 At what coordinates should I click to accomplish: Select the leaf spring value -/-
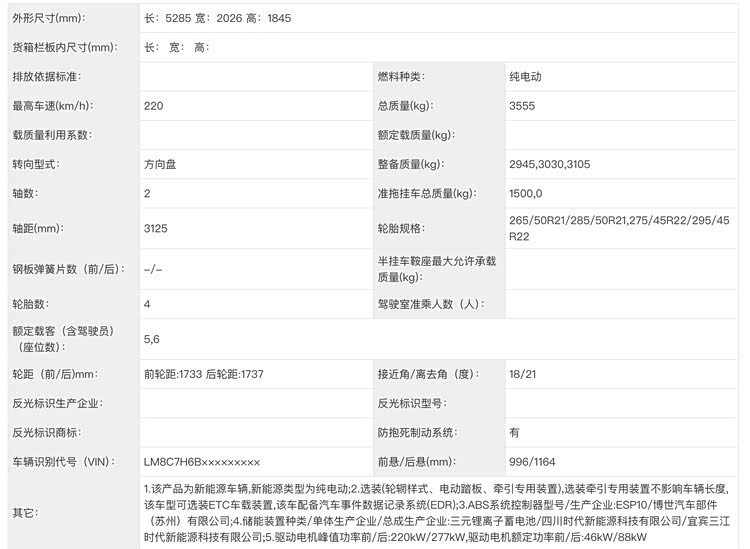(x=153, y=268)
